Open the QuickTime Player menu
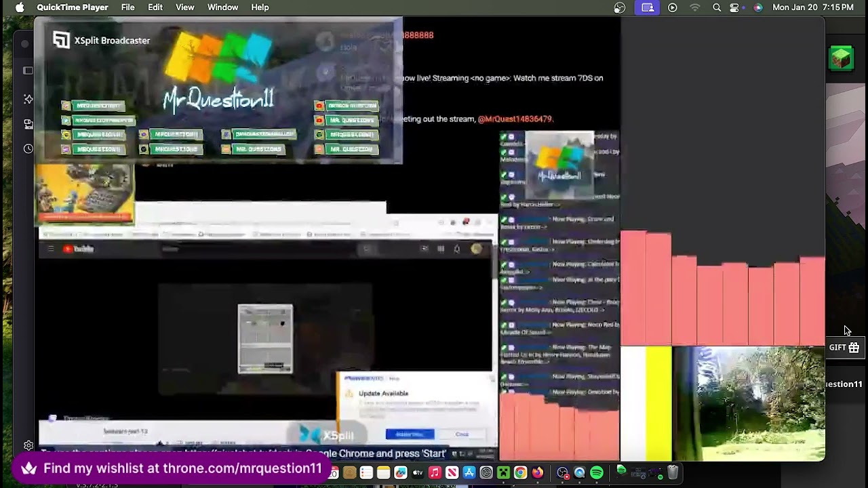This screenshot has width=868, height=488. coord(73,7)
